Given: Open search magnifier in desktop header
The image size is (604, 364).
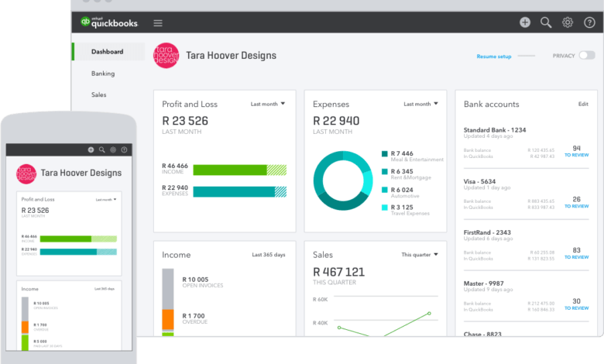Looking at the screenshot, I should tap(546, 22).
